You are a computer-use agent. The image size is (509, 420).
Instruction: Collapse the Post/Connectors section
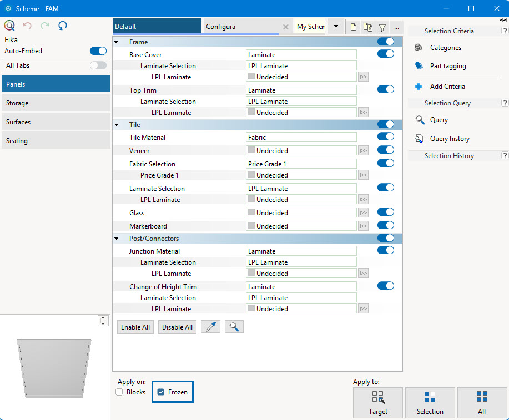tap(117, 239)
